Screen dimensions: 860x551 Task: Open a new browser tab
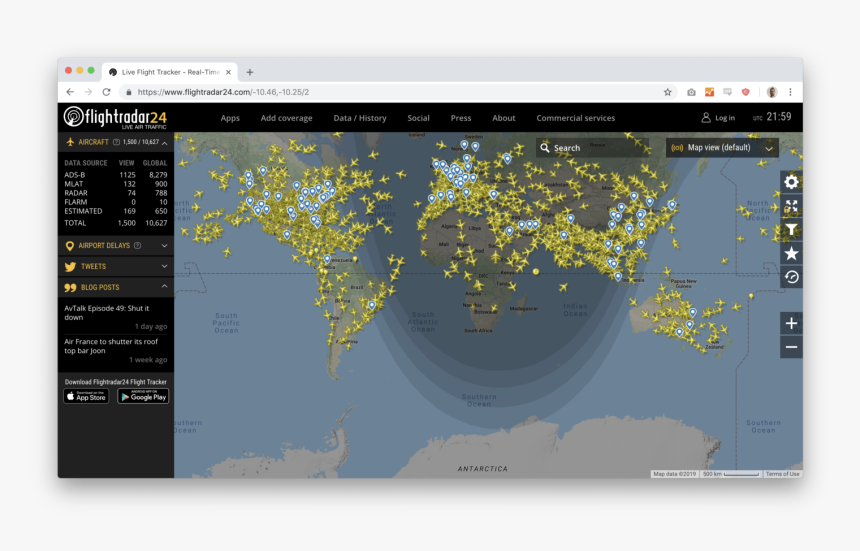coord(250,72)
